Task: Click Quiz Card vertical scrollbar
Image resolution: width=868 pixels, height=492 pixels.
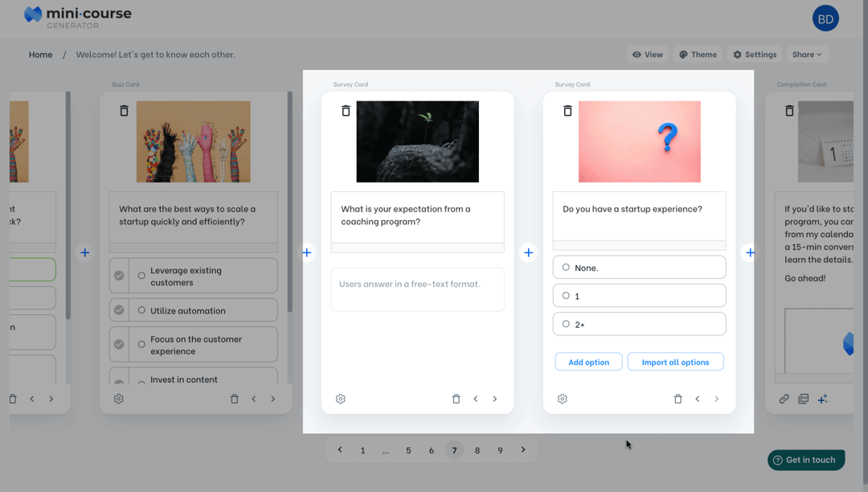Action: [x=289, y=202]
